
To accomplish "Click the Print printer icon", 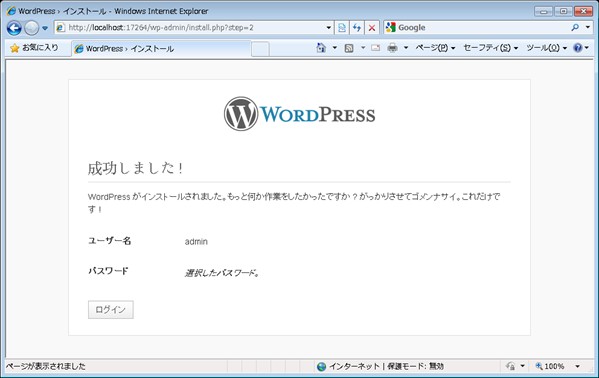I will coord(392,48).
